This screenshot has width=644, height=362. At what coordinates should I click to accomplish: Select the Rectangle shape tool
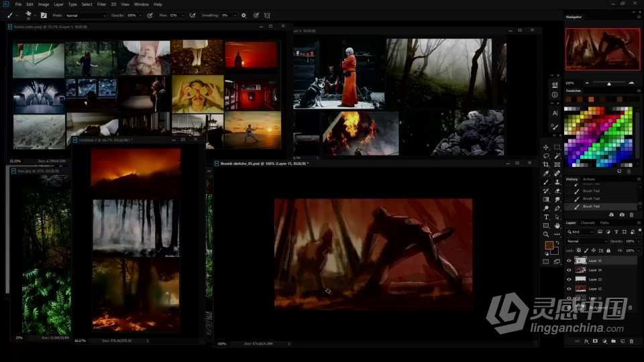click(546, 226)
